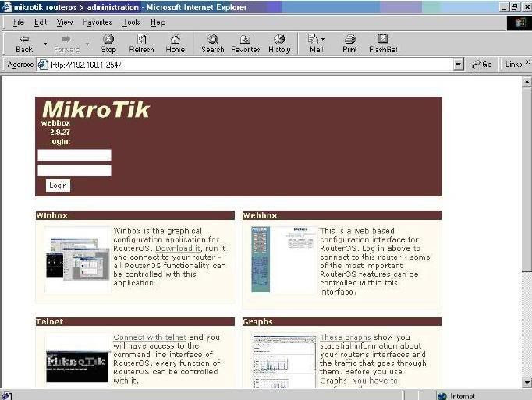Click the Webbox section header

point(342,215)
